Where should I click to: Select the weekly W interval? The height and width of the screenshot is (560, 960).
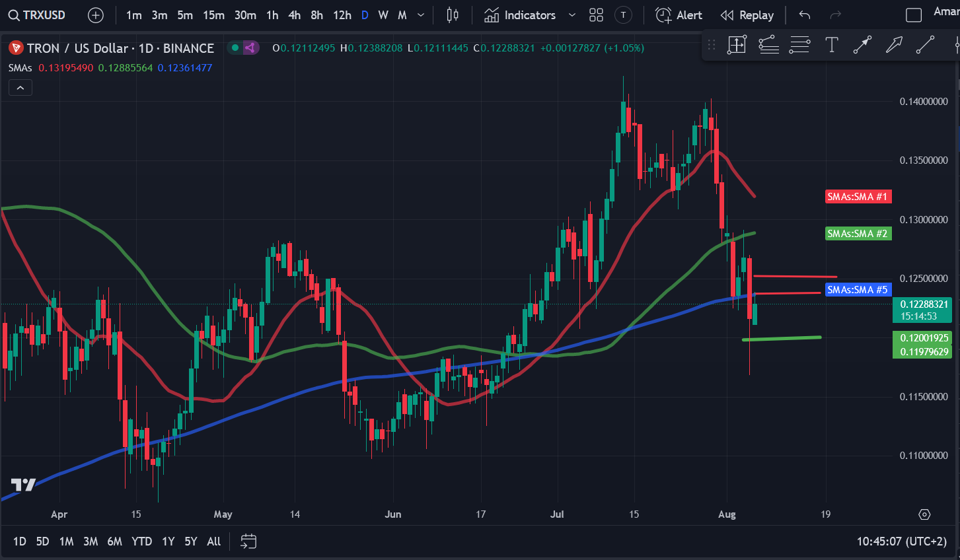tap(383, 15)
